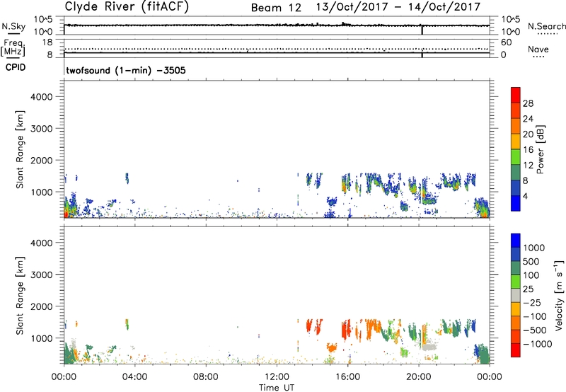
Task: Click the top blue Velocity segment above 1000
Action: click(516, 241)
